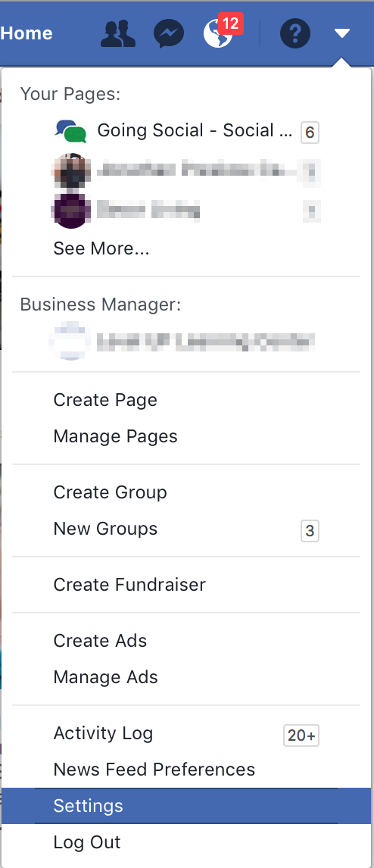Open New Groups with badge 3
This screenshot has width=374, height=868.
[186, 529]
